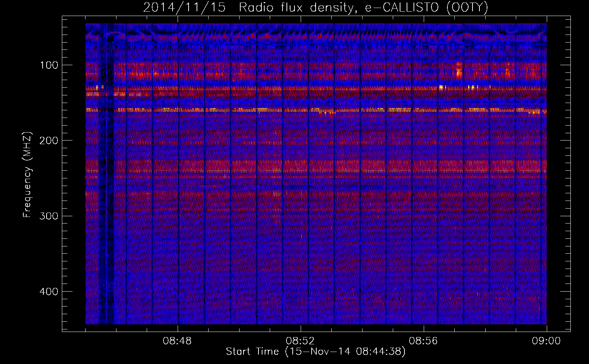Click the 'Frequency (MHZ)' y-axis label
This screenshot has height=364, width=589.
pos(27,175)
